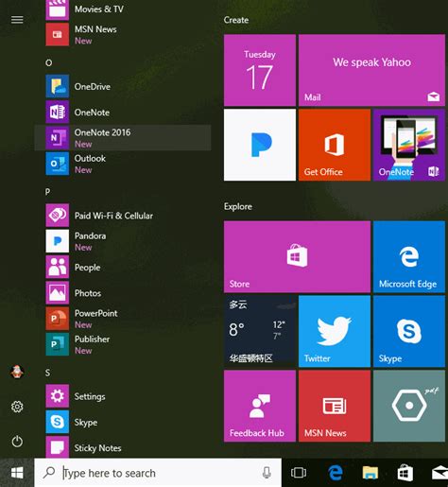Viewport: 448px width, 487px height.
Task: Open the Photos app
Action: coord(123,293)
